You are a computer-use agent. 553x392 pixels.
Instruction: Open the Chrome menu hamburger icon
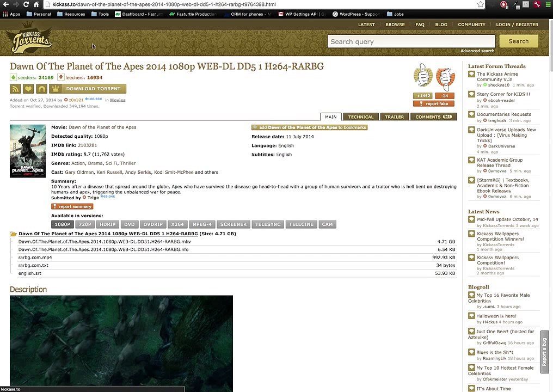[548, 4]
